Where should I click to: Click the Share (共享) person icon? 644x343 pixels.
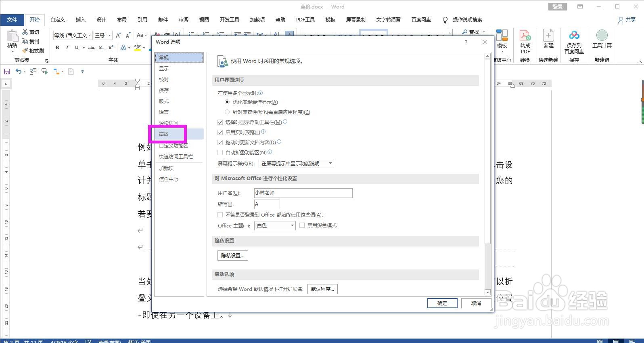pyautogui.click(x=621, y=20)
